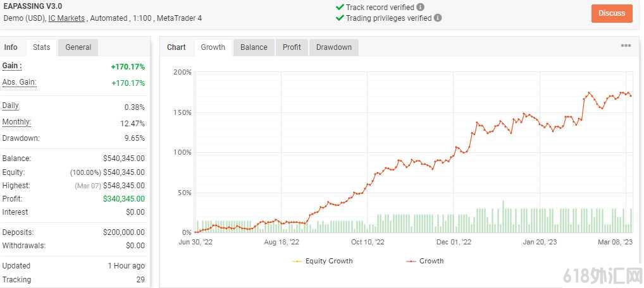Image resolution: width=644 pixels, height=288 pixels.
Task: Click the latest growth data point on chart
Action: [x=631, y=96]
